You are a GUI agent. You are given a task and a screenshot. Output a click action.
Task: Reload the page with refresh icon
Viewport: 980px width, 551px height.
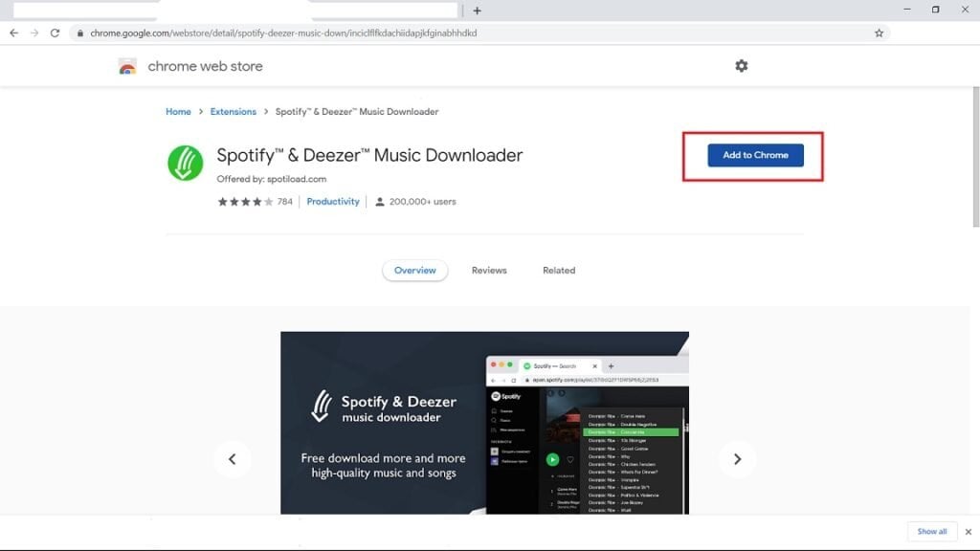[x=55, y=33]
